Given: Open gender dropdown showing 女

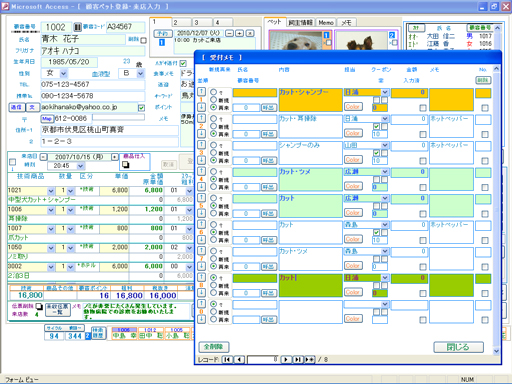Looking at the screenshot, I should pyautogui.click(x=64, y=73).
